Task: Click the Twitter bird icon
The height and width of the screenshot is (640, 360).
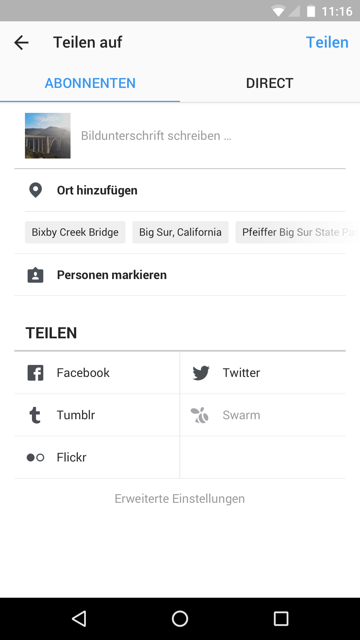Action: [x=201, y=373]
